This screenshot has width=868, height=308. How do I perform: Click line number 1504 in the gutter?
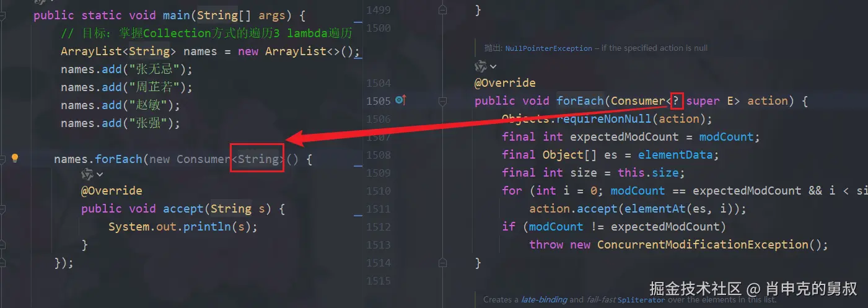click(379, 82)
